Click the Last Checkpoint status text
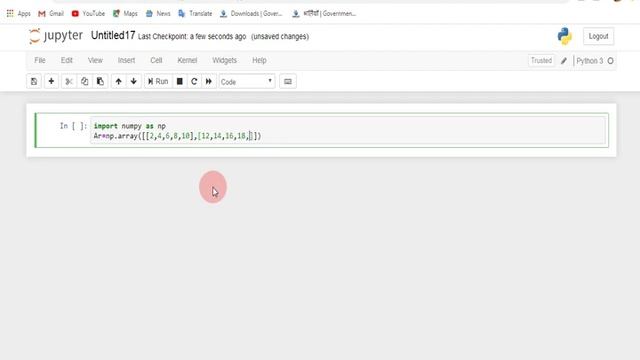The image size is (640, 360). [x=192, y=36]
